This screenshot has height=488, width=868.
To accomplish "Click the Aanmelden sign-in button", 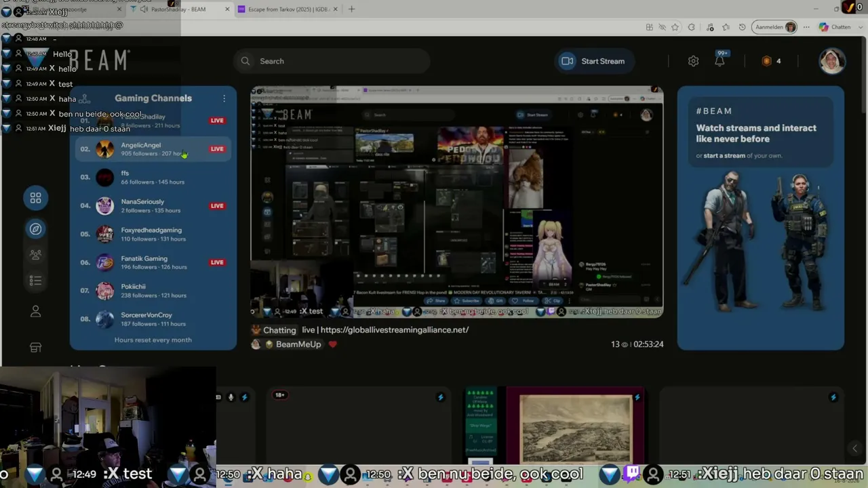I will coord(775,27).
